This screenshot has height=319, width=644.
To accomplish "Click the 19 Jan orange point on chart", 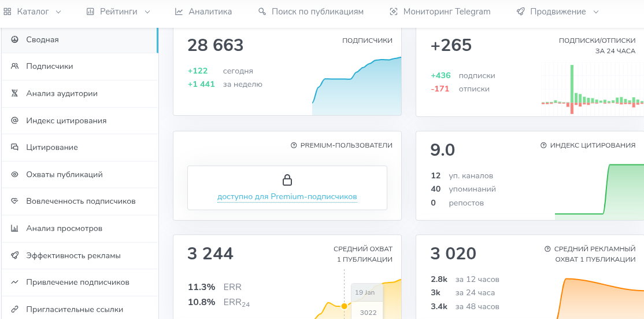I will [x=344, y=306].
